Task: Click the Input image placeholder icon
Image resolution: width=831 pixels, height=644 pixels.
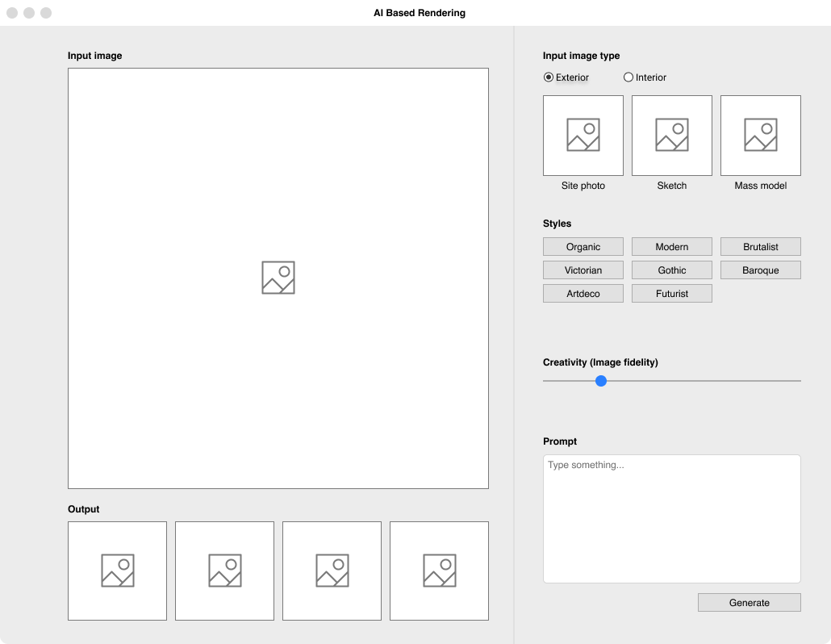Action: 278,278
